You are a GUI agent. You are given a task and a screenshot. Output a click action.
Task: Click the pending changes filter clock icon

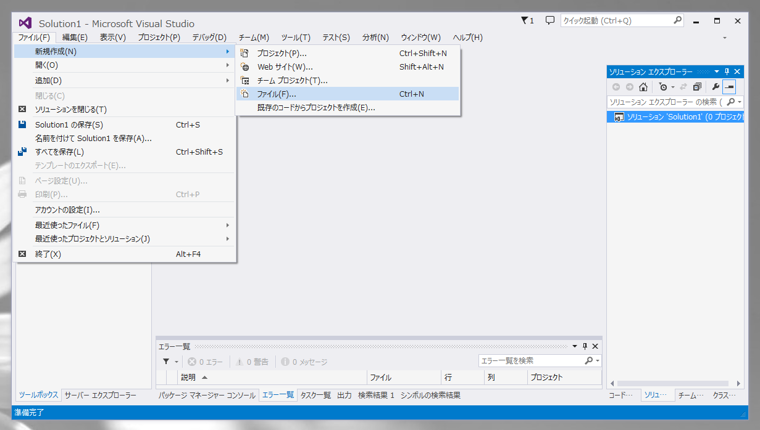click(663, 87)
